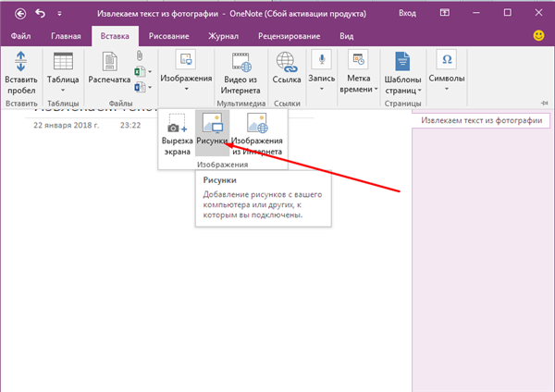Select page Извлекаем текст из фотографии in list
Viewport: 555px width, 392px height.
pos(481,120)
